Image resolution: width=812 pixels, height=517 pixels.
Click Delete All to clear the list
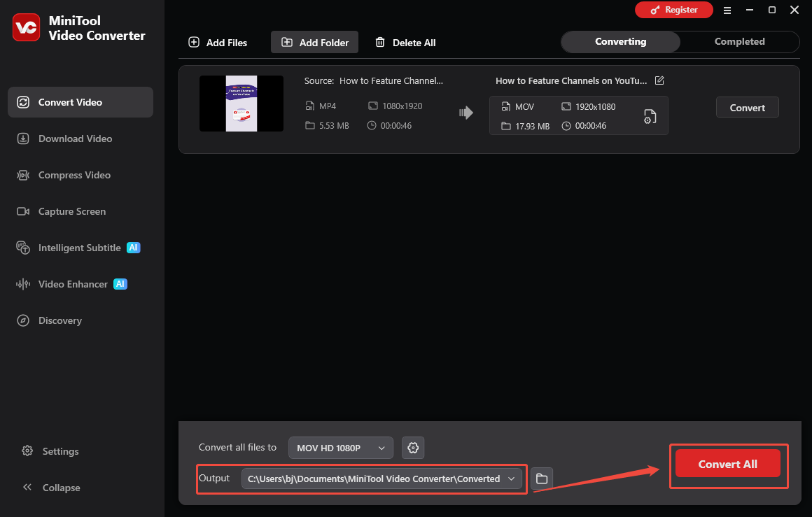pos(405,43)
